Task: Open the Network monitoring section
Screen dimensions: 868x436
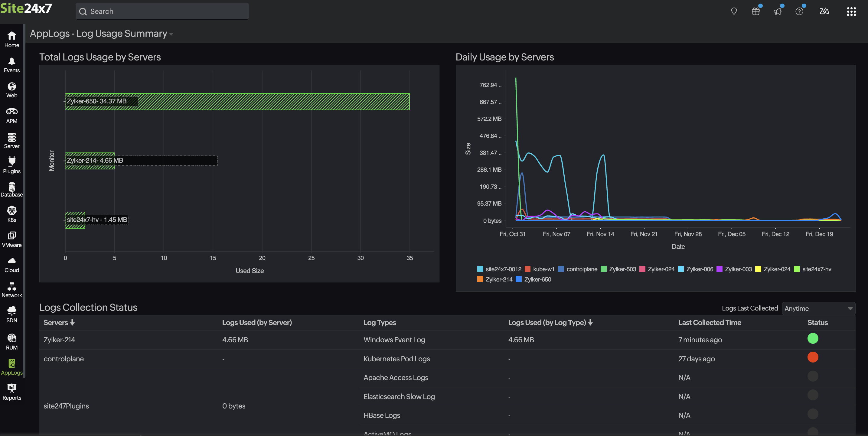Action: (x=11, y=289)
